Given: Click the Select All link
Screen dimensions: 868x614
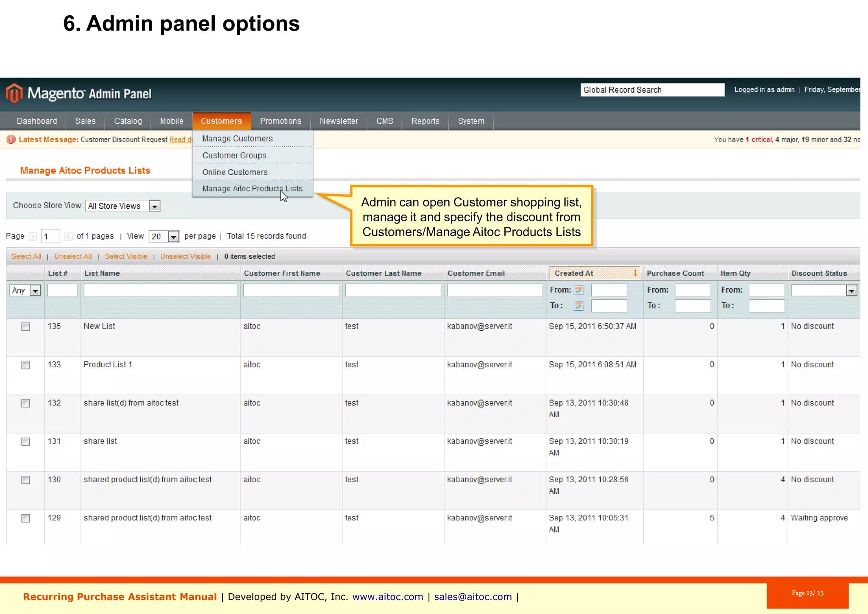Looking at the screenshot, I should (26, 257).
